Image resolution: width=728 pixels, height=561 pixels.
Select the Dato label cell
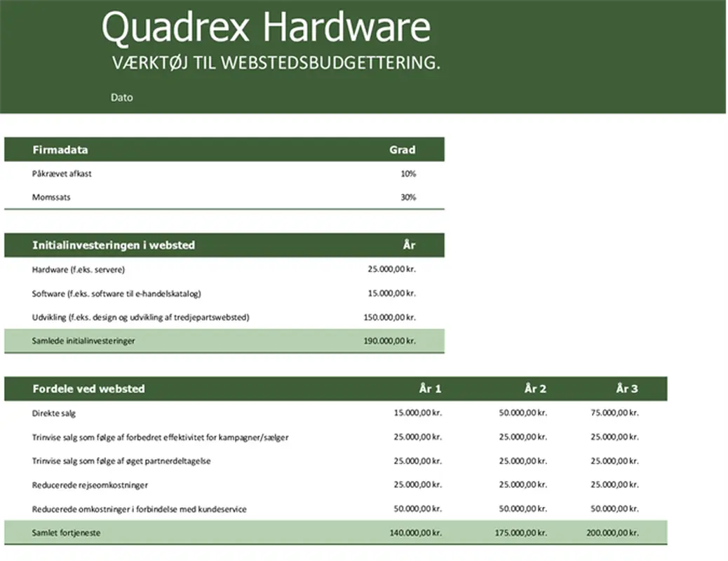tap(122, 97)
